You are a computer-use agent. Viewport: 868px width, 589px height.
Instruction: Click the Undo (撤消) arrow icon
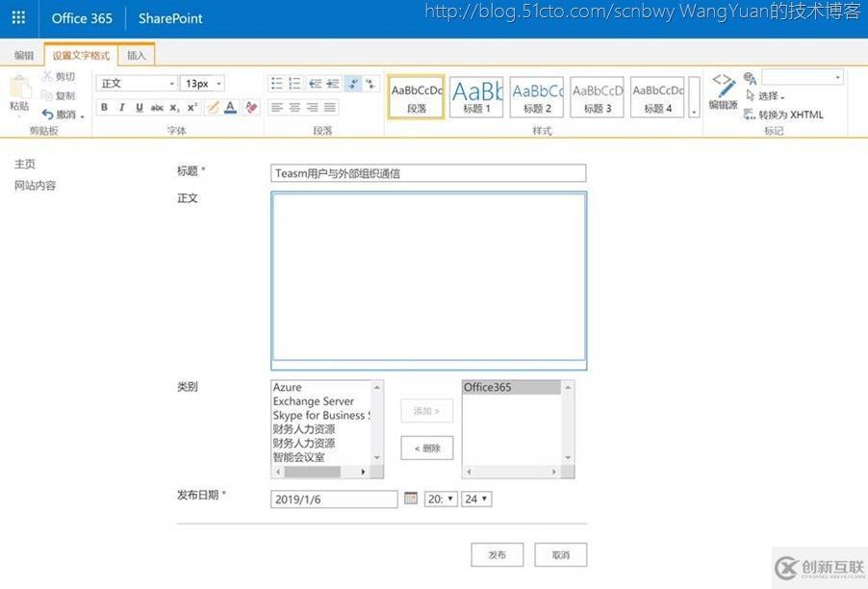point(47,115)
